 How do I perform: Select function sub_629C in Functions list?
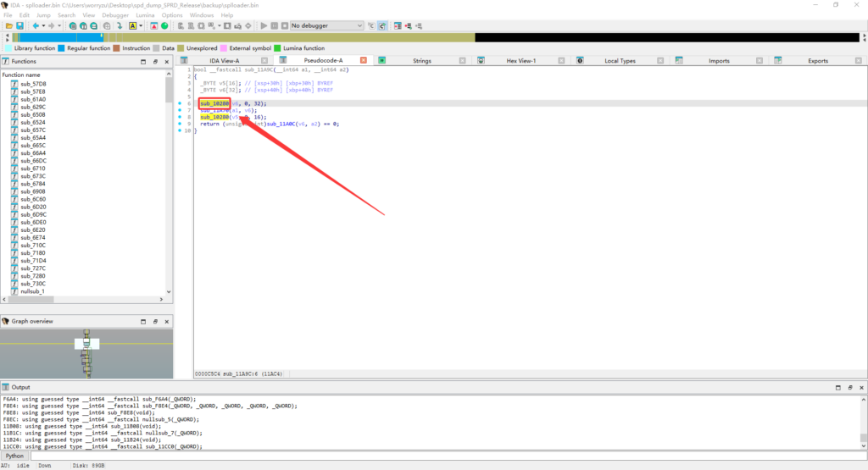[x=33, y=108]
